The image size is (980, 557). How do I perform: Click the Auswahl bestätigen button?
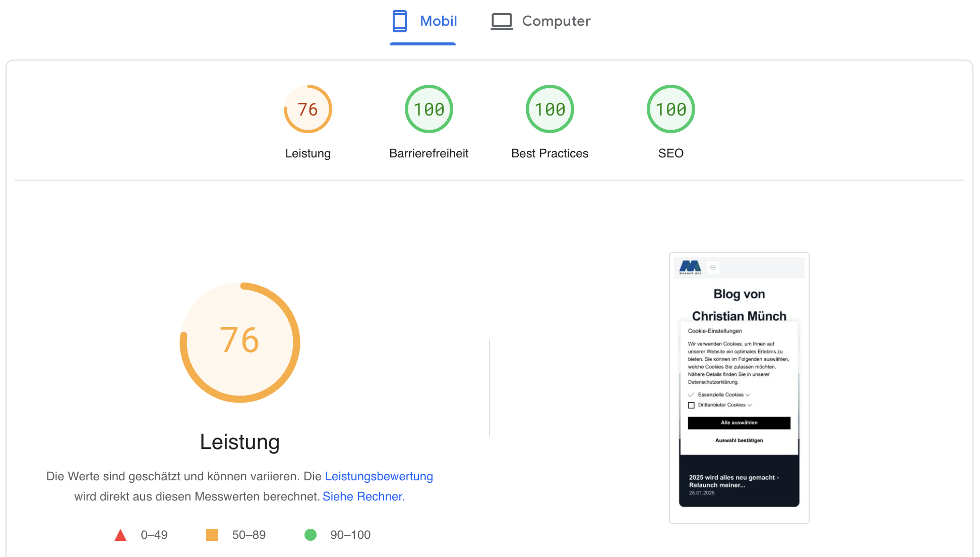tap(739, 440)
